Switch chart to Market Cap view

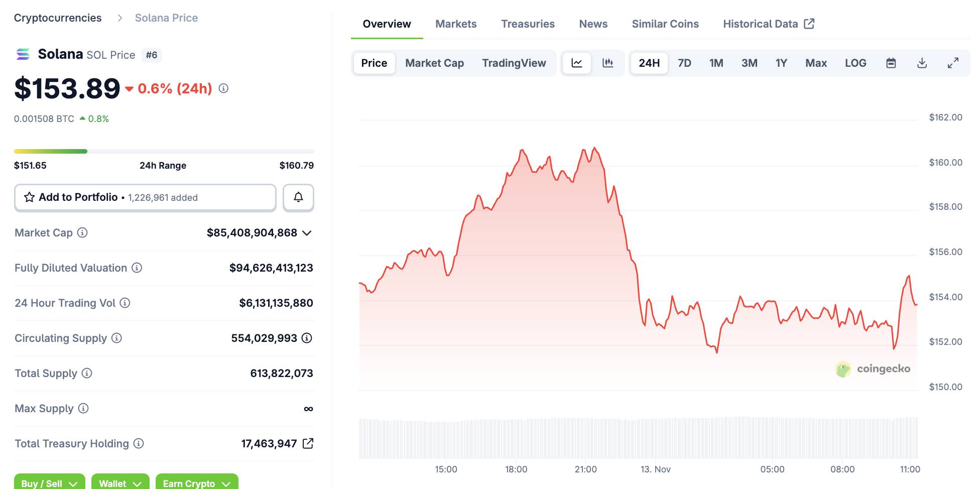click(x=434, y=63)
